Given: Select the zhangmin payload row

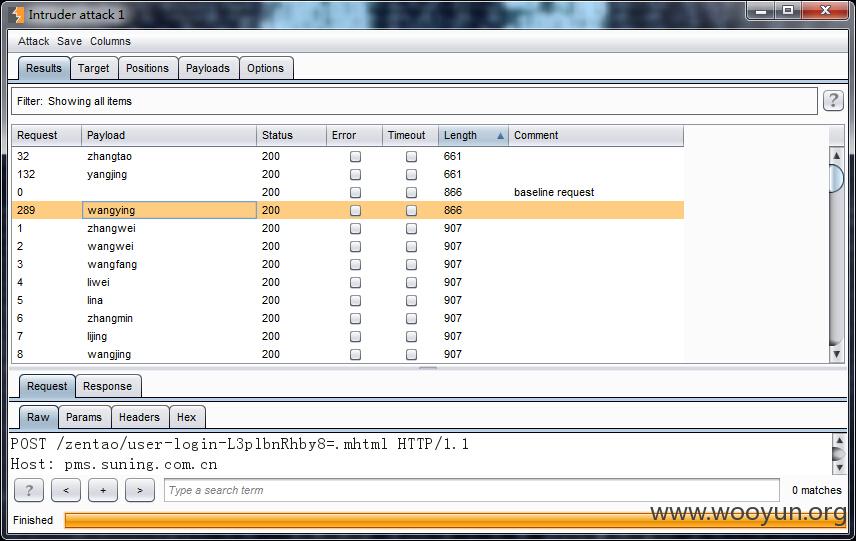Looking at the screenshot, I should (348, 319).
